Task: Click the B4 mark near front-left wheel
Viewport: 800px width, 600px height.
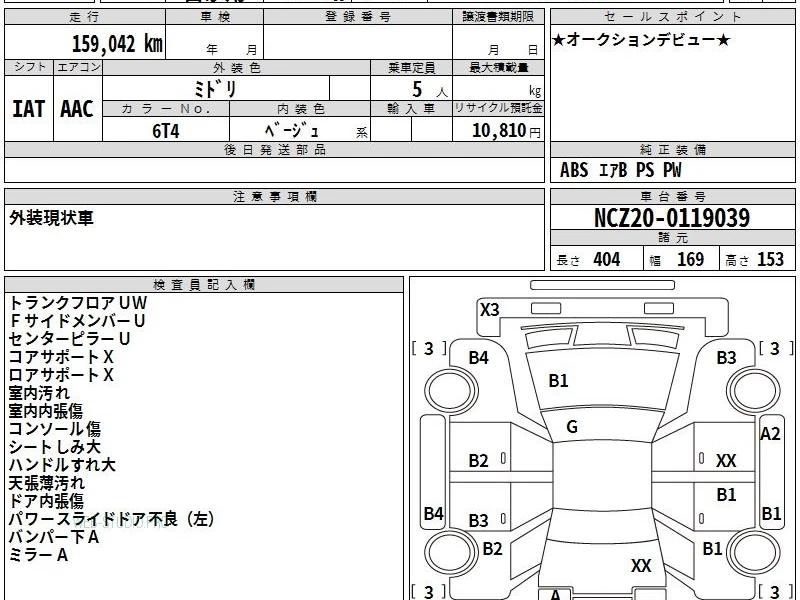Action: click(478, 358)
